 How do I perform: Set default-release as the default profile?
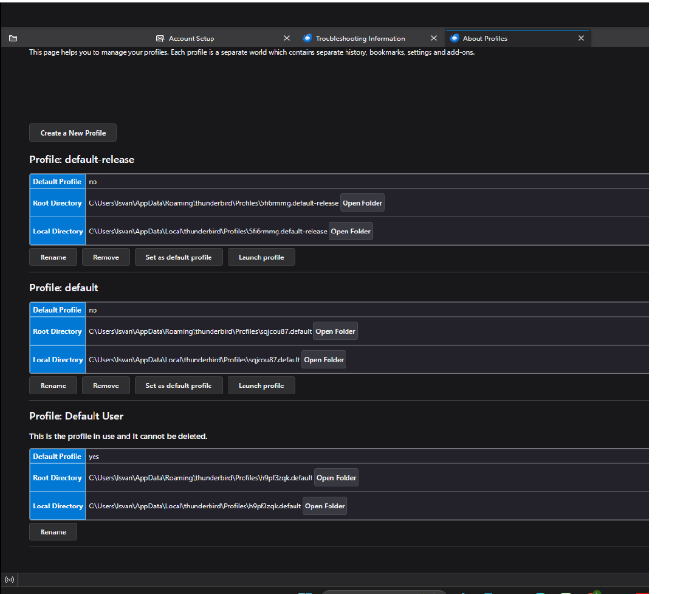[179, 257]
